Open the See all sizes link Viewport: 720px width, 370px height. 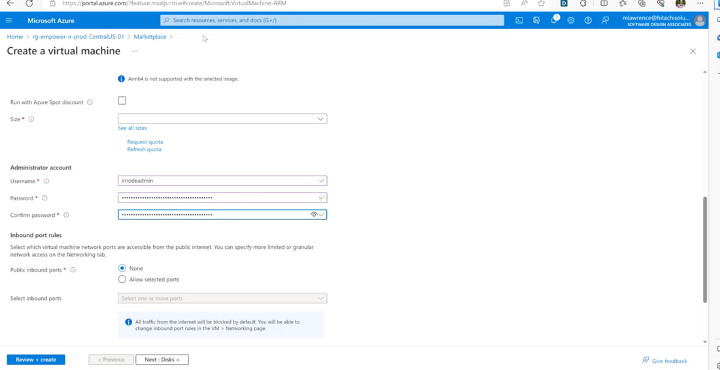(132, 128)
